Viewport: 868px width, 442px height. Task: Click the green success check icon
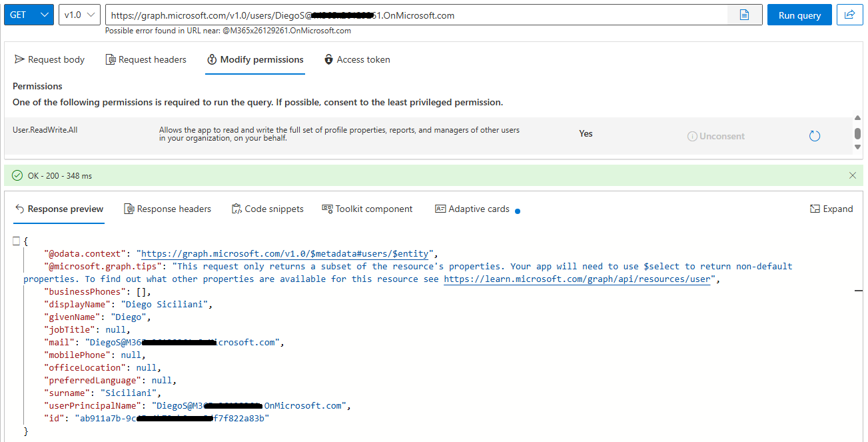tap(17, 175)
